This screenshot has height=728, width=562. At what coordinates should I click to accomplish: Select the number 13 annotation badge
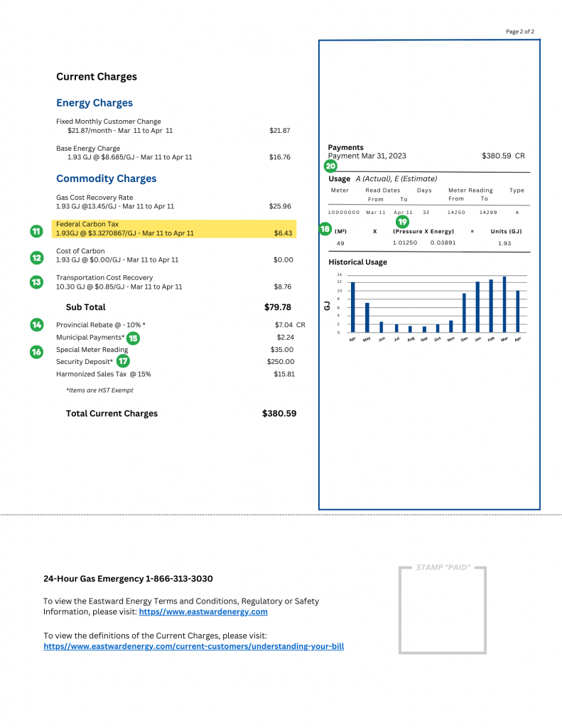pos(37,282)
